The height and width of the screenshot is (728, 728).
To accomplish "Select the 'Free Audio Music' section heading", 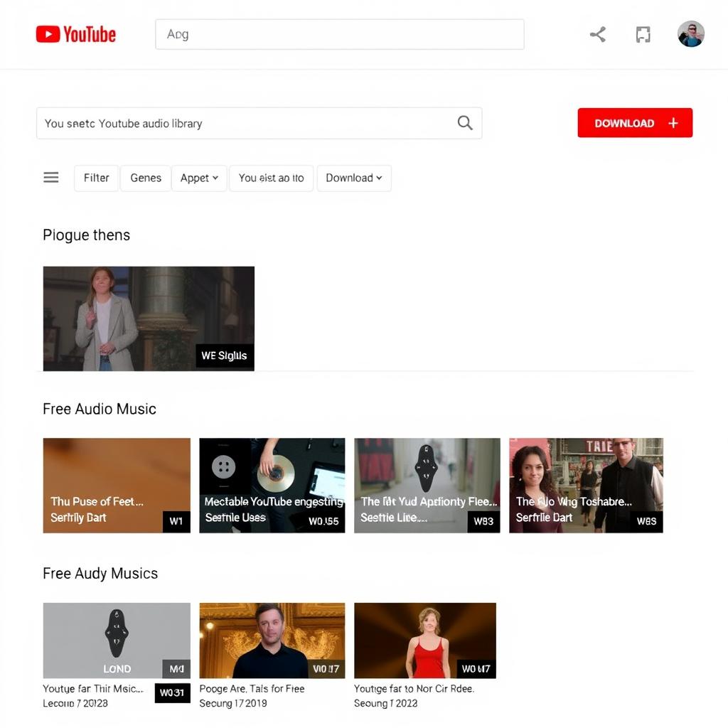I will tap(99, 408).
